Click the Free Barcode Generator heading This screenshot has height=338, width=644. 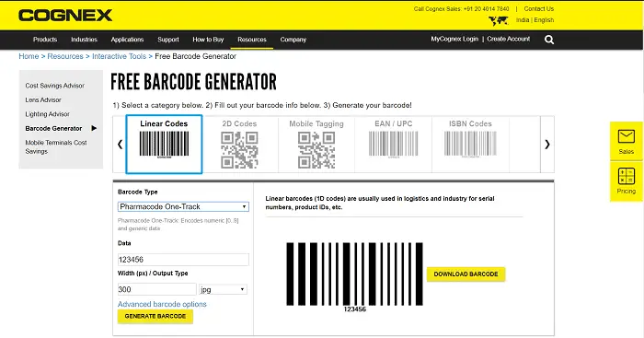193,82
